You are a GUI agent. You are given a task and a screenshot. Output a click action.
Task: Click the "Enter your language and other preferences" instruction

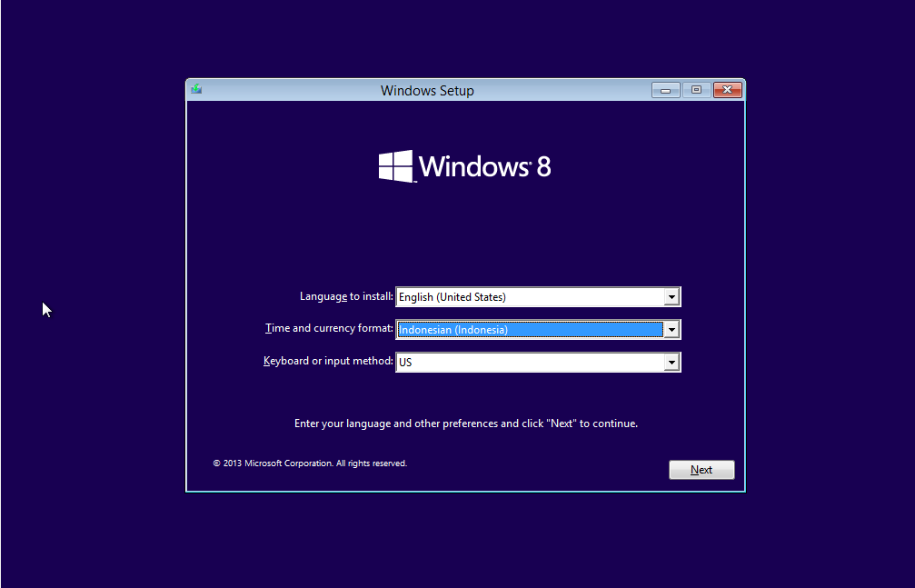pos(465,424)
